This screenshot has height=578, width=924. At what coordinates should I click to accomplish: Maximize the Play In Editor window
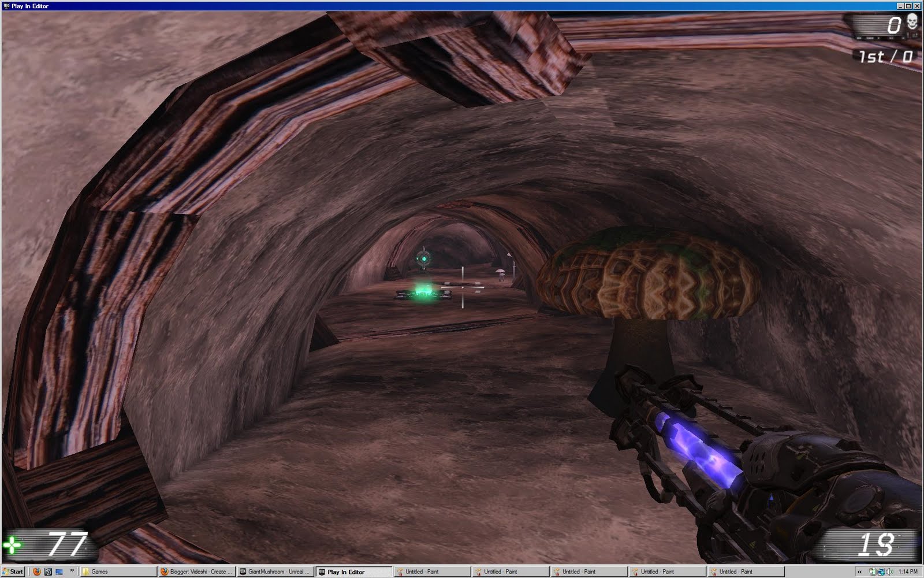908,6
